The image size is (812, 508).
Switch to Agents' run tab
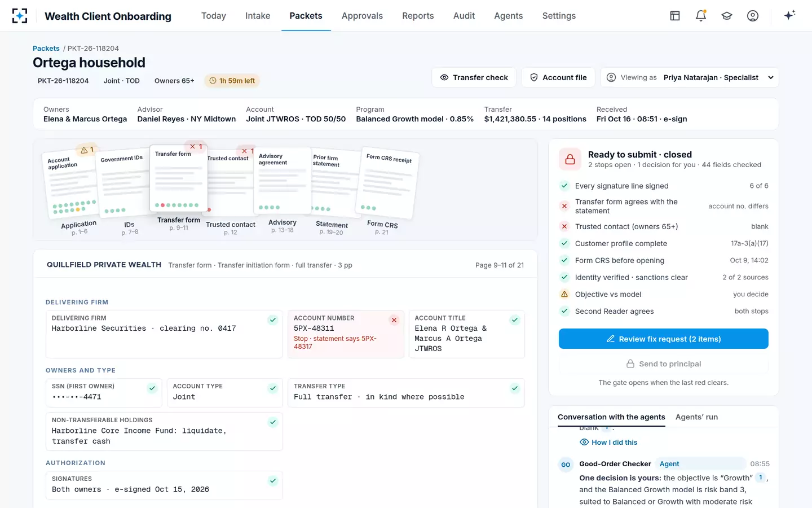pos(696,417)
